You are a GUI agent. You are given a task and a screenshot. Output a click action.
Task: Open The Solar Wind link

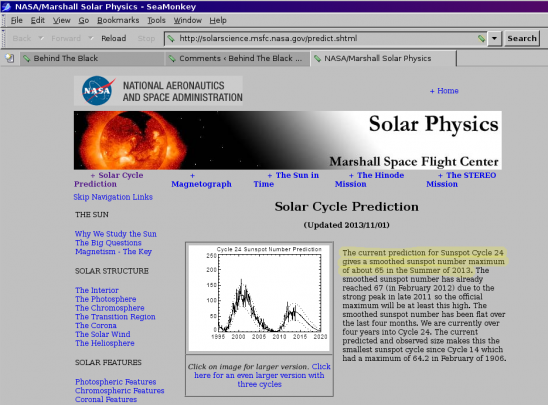[x=103, y=334]
